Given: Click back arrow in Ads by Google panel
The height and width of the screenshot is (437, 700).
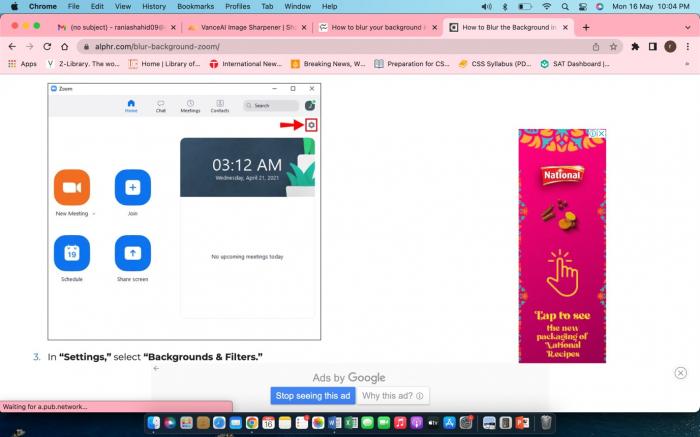Looking at the screenshot, I should pyautogui.click(x=156, y=368).
